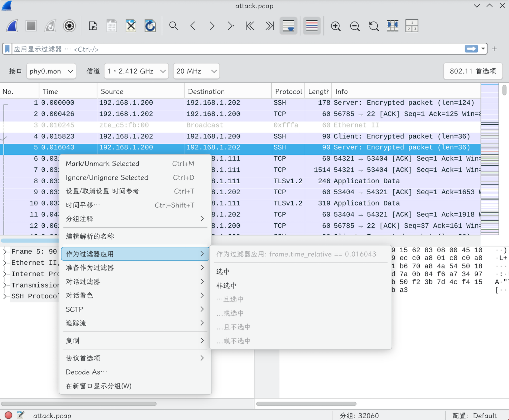Image resolution: width=509 pixels, height=420 pixels.
Task: Expand the Internet Protocol tree node
Action: [5, 274]
